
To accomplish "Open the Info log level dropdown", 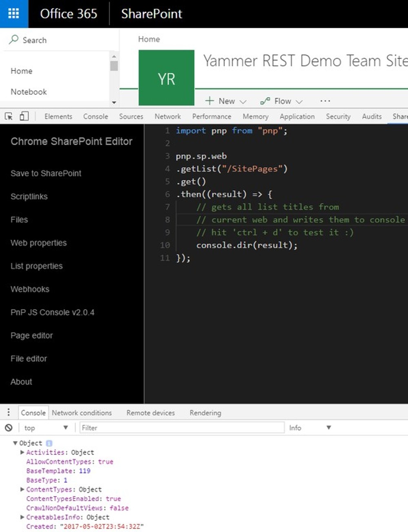I will coord(310,427).
